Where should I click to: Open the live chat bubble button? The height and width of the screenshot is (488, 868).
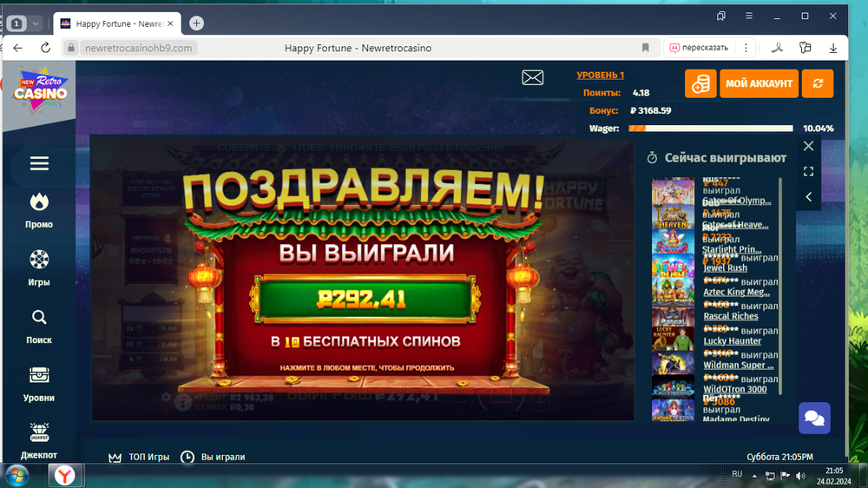[x=814, y=418]
